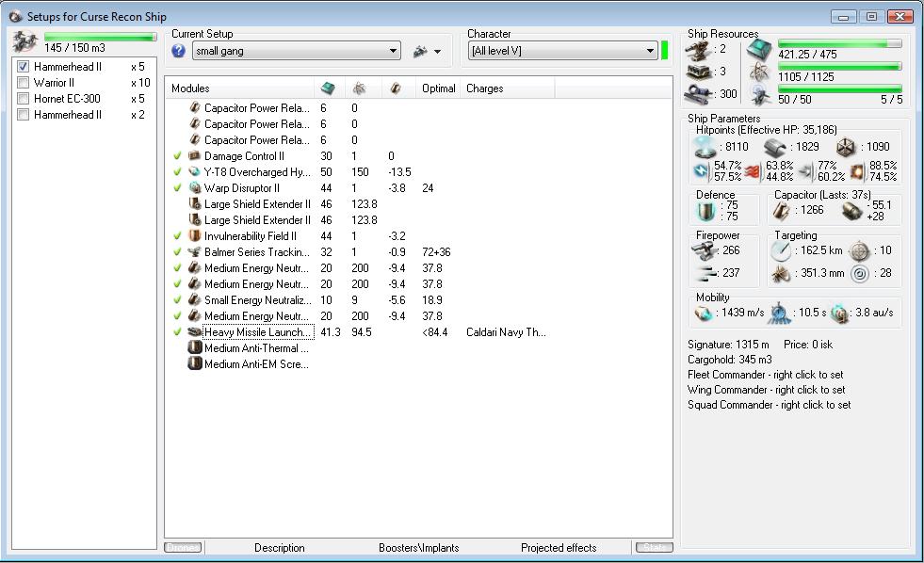This screenshot has width=924, height=563.
Task: Click the sensor strength icon beside 10
Action: 860,251
